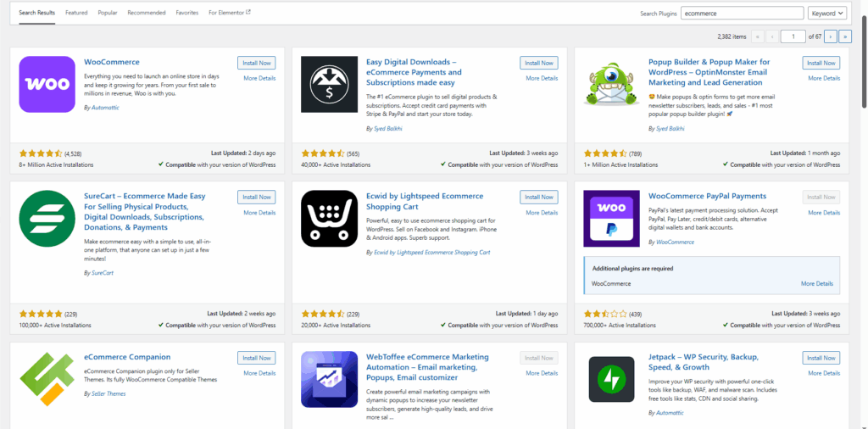Switch to the Search Results tab
Viewport: 868px width, 429px height.
[x=37, y=13]
